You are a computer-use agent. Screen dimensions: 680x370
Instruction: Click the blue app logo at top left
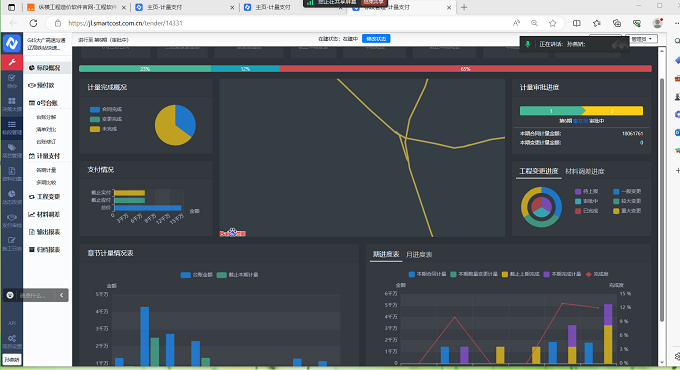(12, 43)
